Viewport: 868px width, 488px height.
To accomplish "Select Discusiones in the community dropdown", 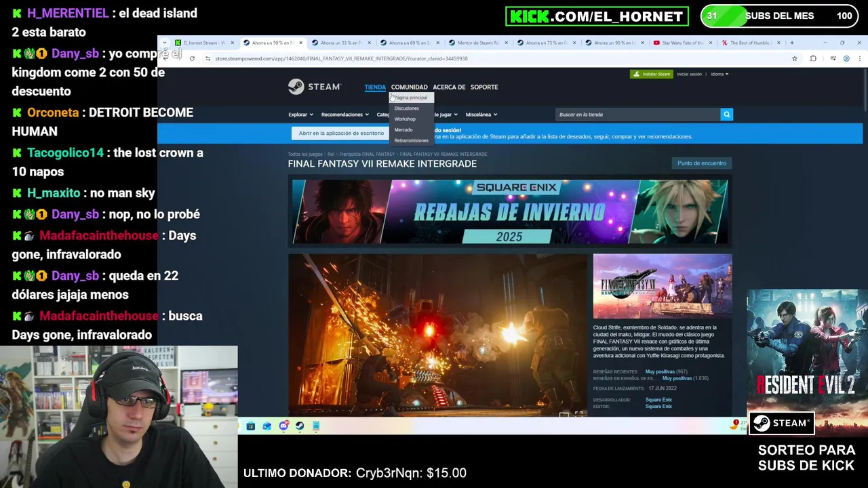I will click(407, 108).
